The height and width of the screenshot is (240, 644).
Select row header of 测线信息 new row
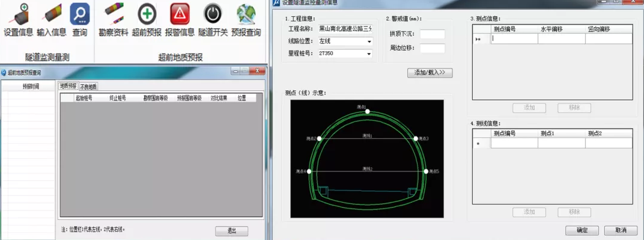(x=482, y=143)
